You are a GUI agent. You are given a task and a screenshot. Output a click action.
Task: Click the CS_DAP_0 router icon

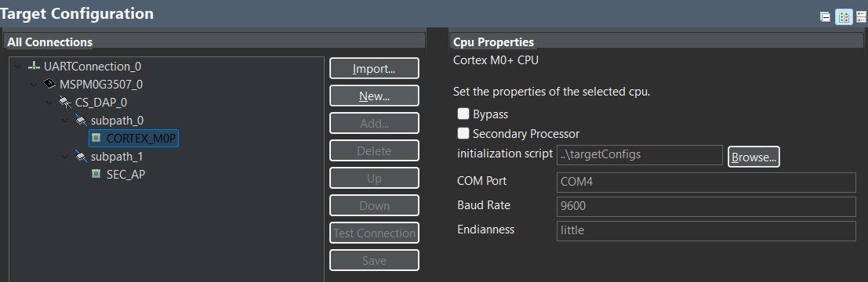tap(65, 103)
